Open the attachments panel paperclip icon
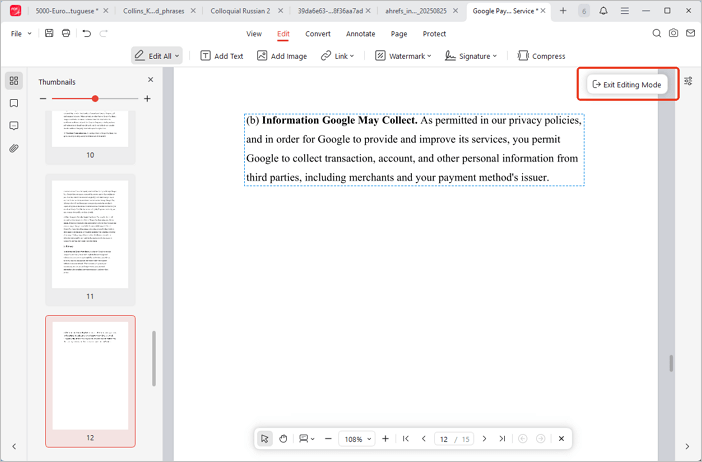Viewport: 702px width, 462px height. coord(14,149)
